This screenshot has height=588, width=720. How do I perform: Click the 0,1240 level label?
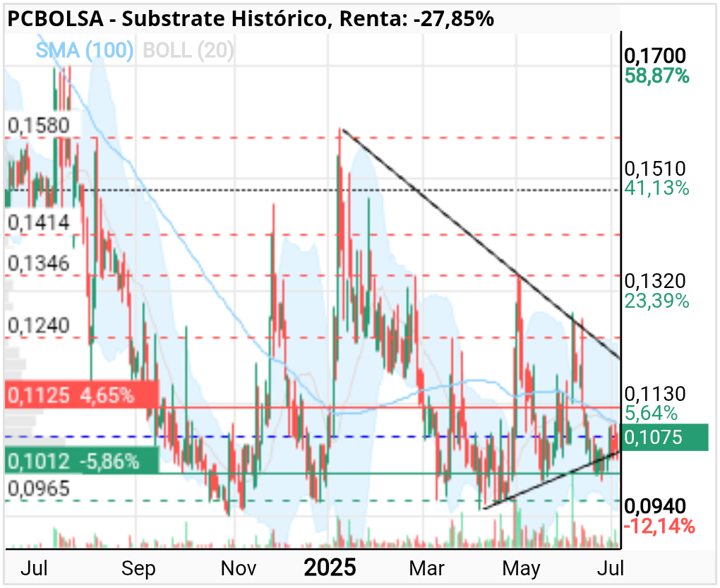coord(39,325)
